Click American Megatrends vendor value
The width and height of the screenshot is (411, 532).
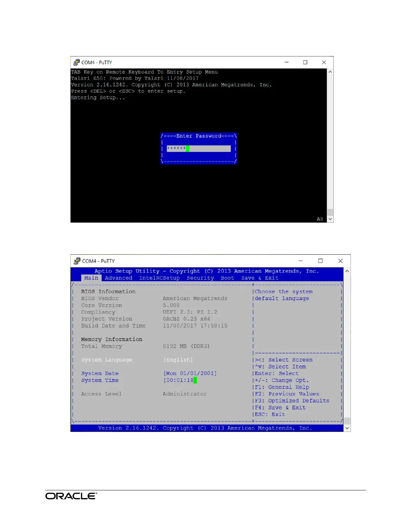195,298
